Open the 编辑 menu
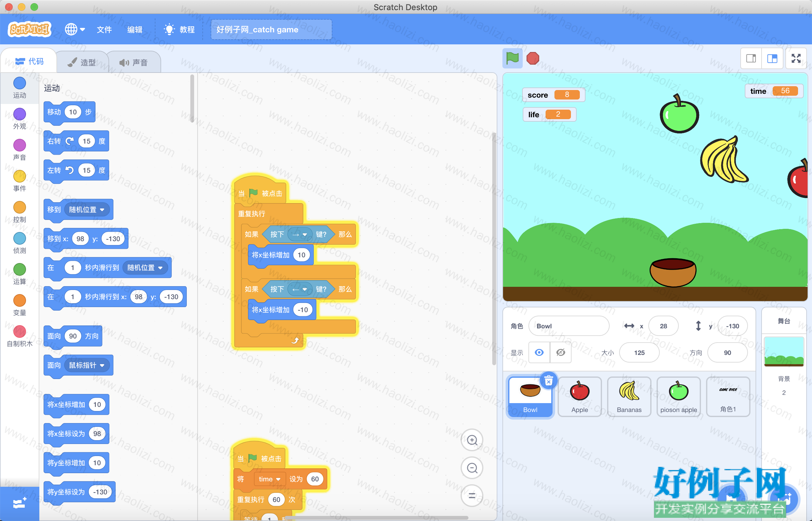This screenshot has width=812, height=521. [x=134, y=29]
